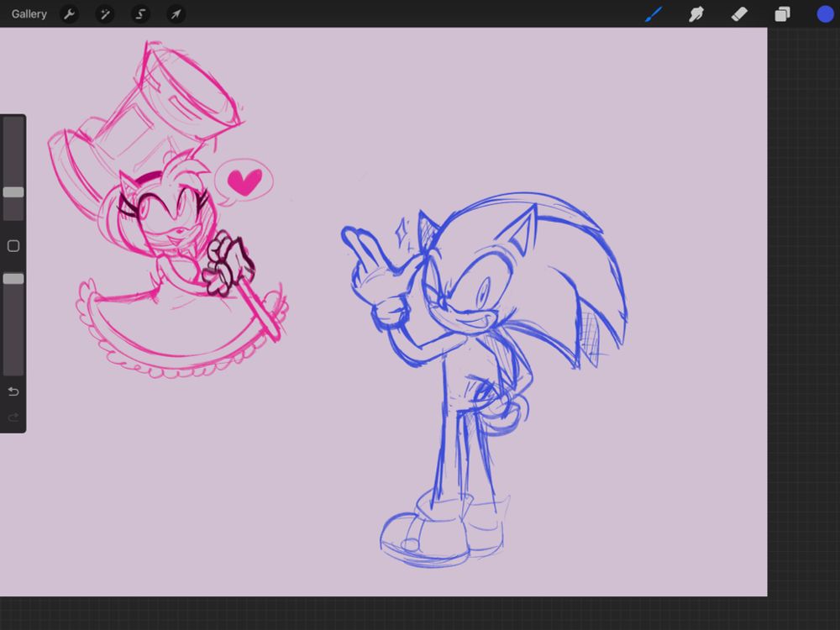Screen dimensions: 840x630
Task: Click the brush size slider handle
Action: click(x=13, y=192)
